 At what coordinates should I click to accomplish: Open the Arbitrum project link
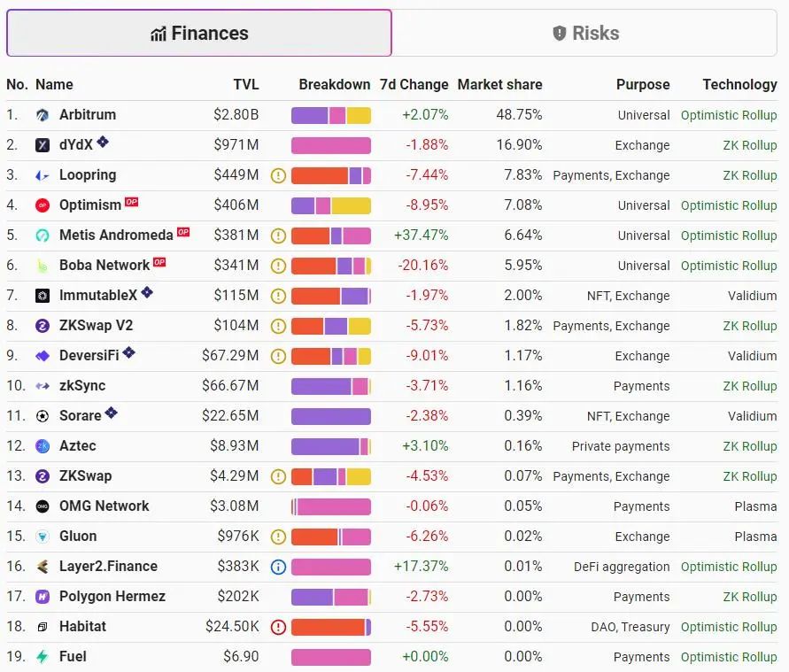tap(88, 115)
